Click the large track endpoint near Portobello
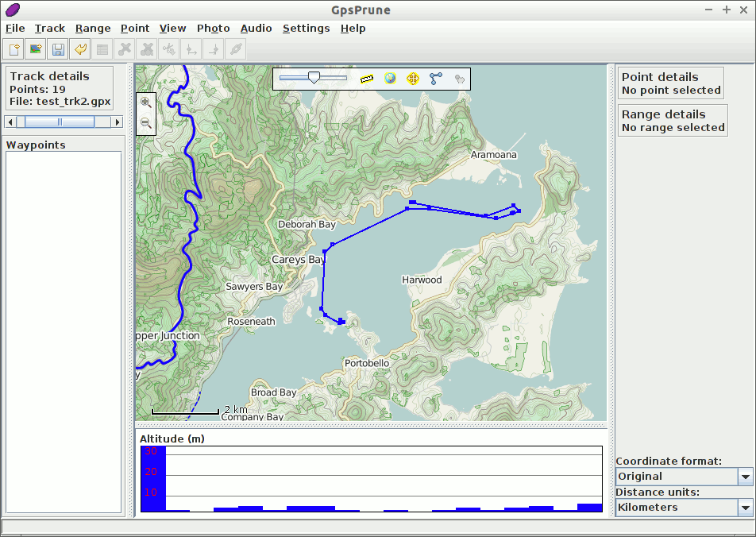756x537 pixels. click(x=341, y=322)
